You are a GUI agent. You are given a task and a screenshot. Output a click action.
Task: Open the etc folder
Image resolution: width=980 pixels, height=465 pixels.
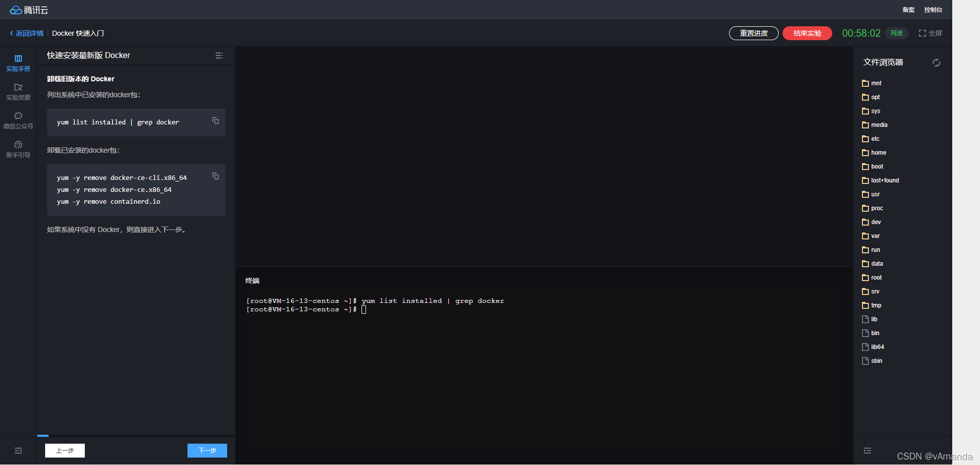[871, 139]
